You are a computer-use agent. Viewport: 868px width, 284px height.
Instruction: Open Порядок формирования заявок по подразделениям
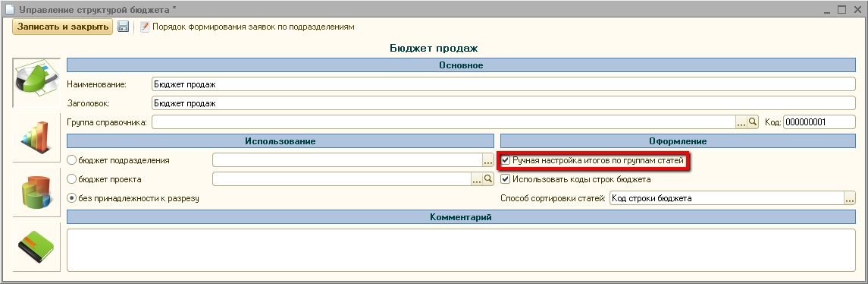pyautogui.click(x=247, y=27)
